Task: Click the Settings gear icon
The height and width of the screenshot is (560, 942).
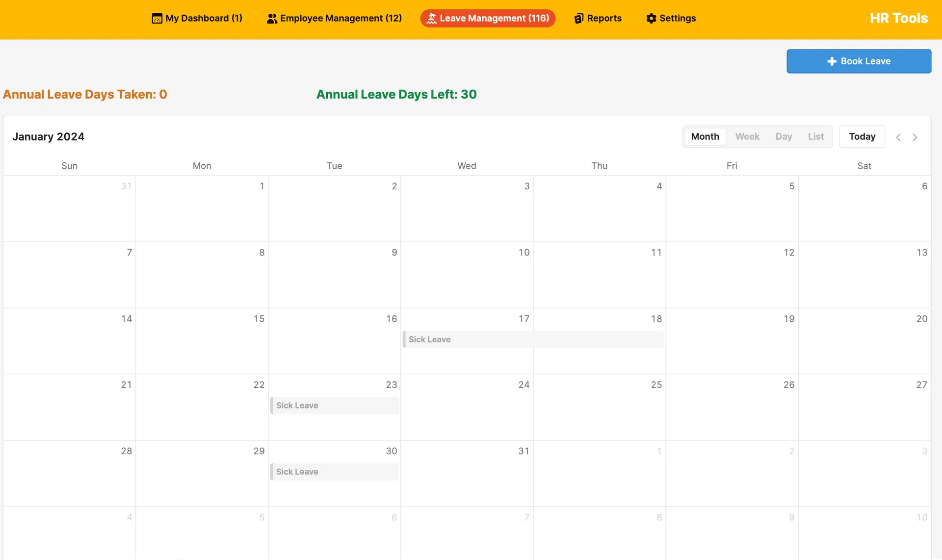Action: tap(651, 19)
